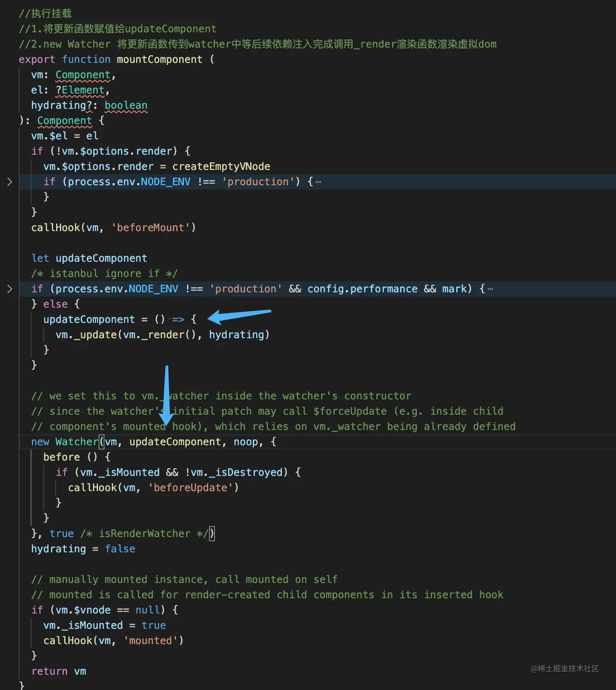Click the '//执行挂载' comment line

pyautogui.click(x=45, y=14)
